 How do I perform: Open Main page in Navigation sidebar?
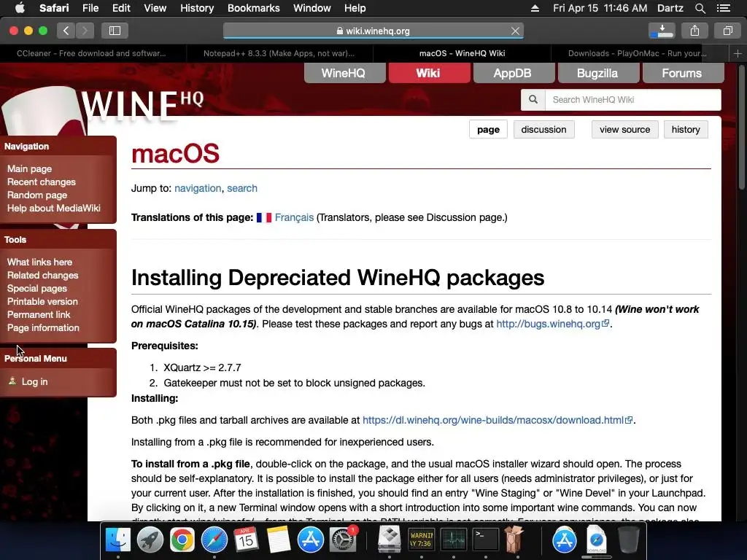[29, 168]
